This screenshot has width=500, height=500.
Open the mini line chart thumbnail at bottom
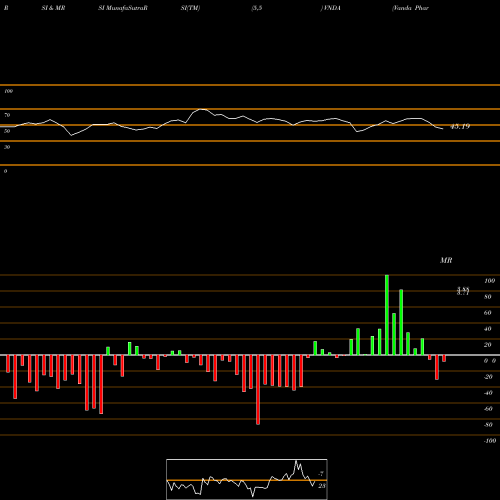pos(247,479)
